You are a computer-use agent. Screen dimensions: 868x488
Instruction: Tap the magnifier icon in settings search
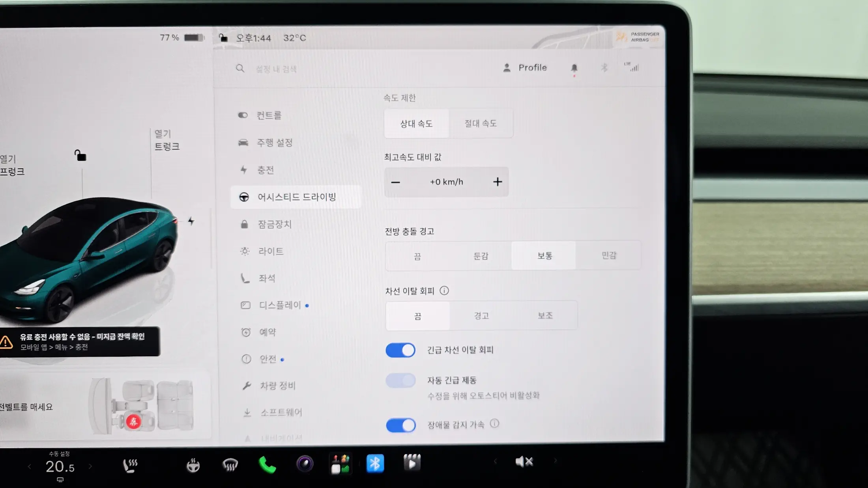240,69
